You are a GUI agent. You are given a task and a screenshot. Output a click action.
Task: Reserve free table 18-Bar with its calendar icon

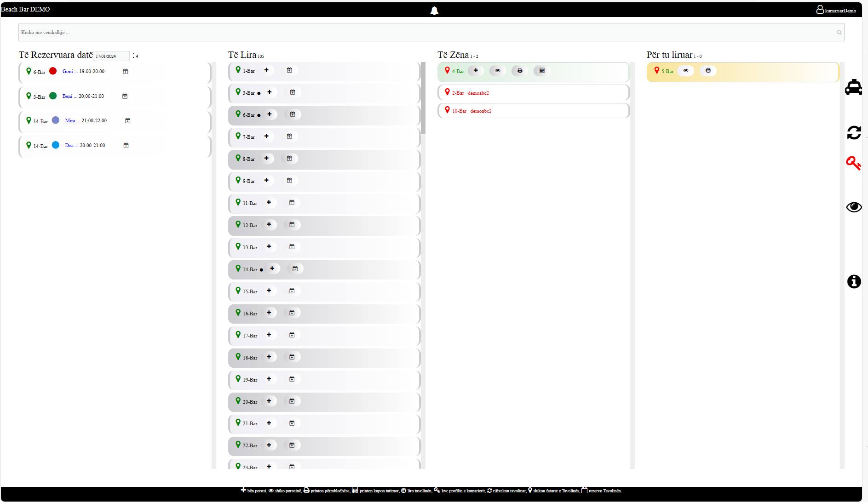292,357
